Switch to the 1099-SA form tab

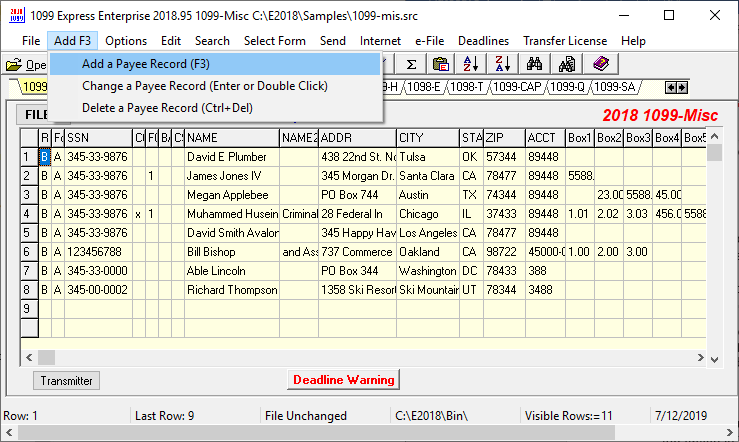(615, 87)
